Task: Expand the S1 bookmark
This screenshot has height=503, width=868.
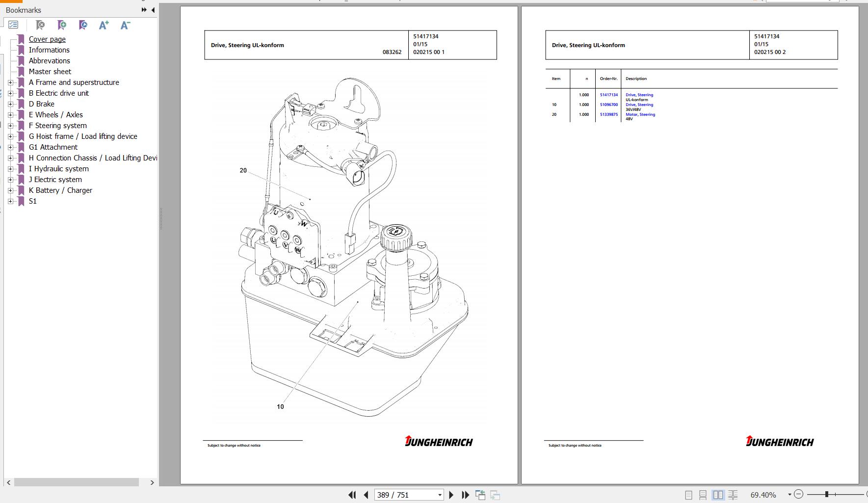Action: (10, 201)
